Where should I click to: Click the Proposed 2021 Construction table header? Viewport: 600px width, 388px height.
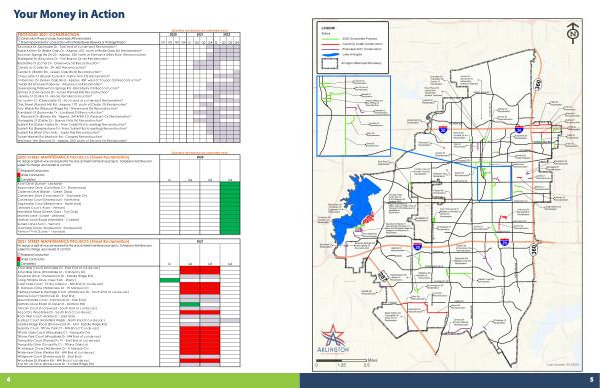[x=49, y=34]
